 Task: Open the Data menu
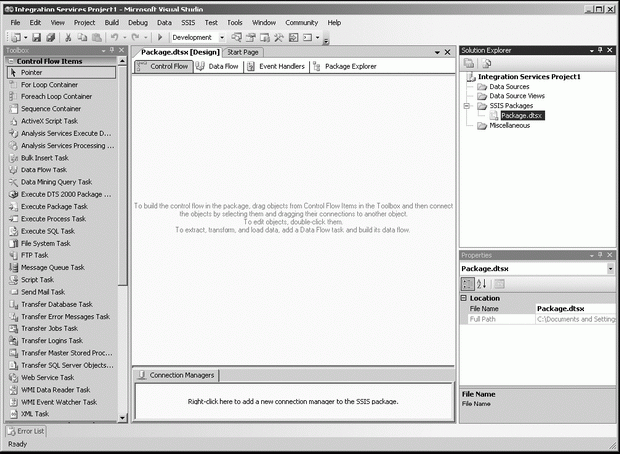click(164, 23)
